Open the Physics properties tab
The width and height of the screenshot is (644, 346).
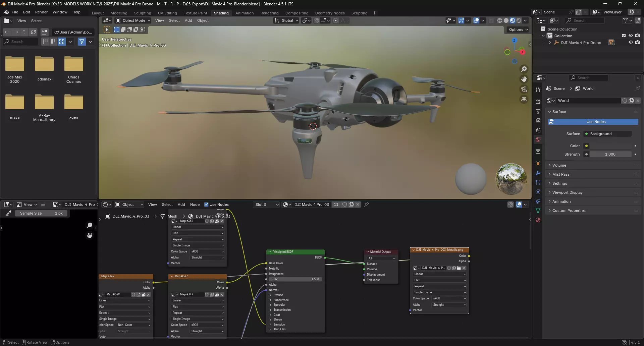(x=538, y=192)
